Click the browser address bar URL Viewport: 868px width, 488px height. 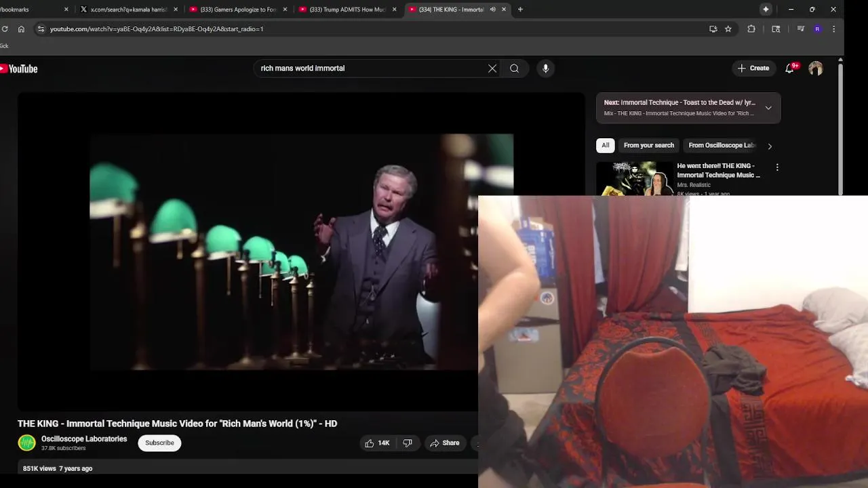coord(157,29)
